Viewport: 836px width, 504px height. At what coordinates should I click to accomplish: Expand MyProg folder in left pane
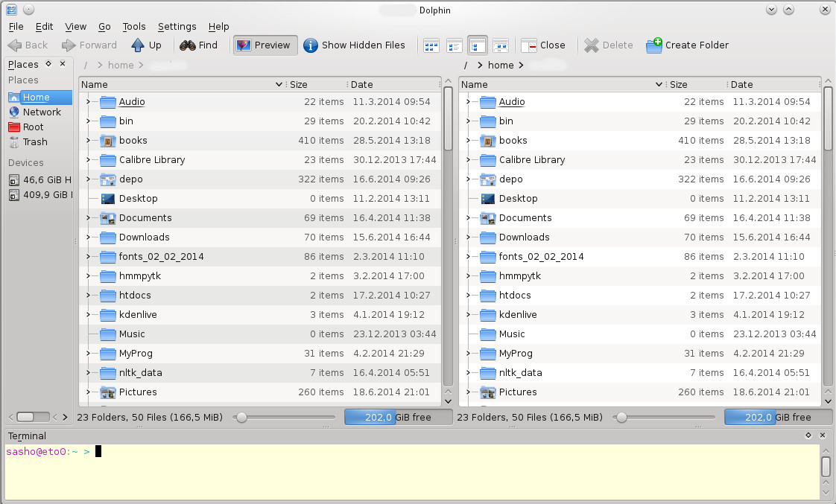(89, 353)
